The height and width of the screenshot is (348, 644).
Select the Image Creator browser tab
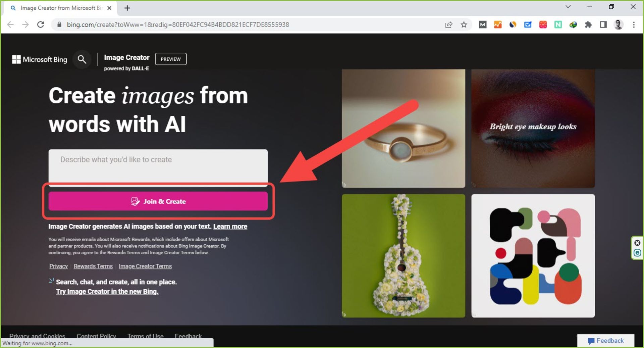pyautogui.click(x=60, y=8)
